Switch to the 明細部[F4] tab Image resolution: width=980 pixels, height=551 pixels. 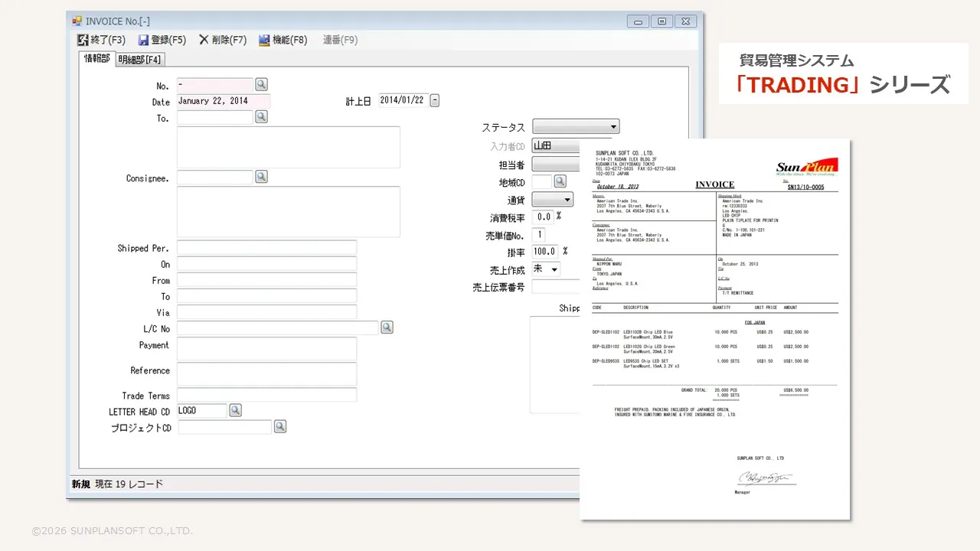[x=139, y=59]
